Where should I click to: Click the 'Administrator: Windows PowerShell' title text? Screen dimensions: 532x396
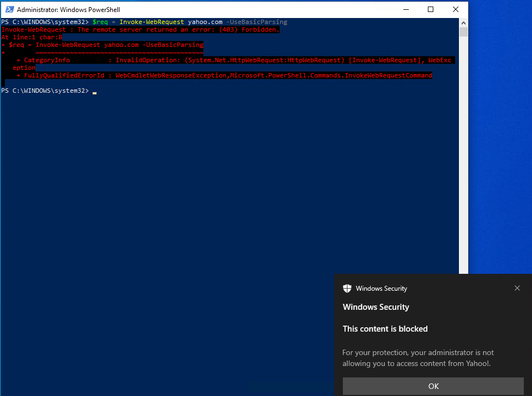68,10
